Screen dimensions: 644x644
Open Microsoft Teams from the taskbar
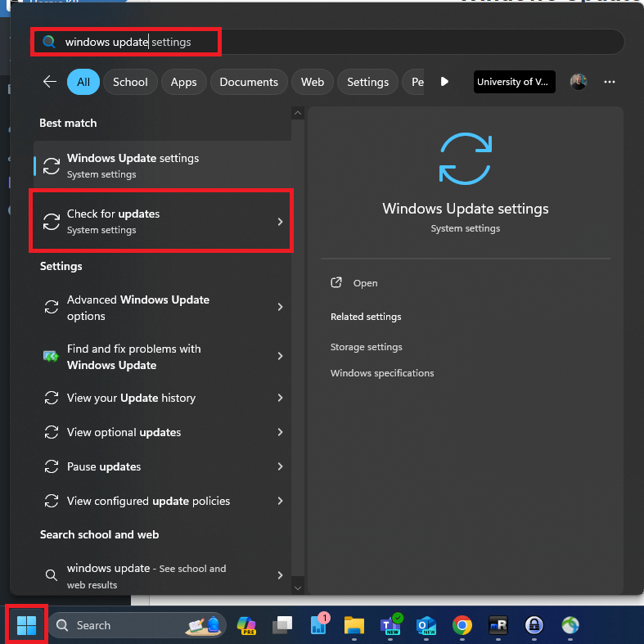(390, 625)
